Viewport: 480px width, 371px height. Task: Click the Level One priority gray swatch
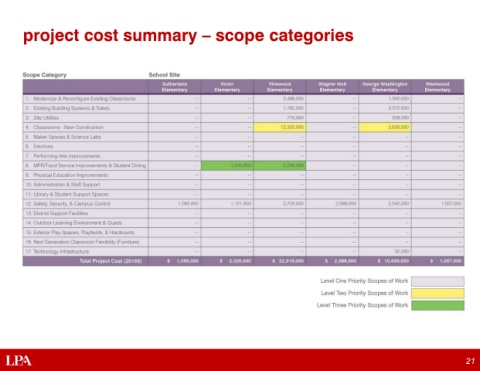tap(438, 281)
